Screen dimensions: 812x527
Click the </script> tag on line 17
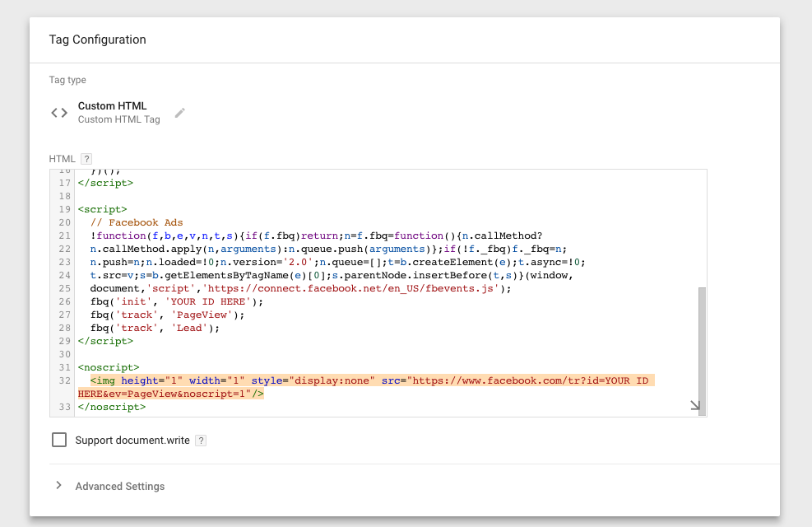[105, 183]
